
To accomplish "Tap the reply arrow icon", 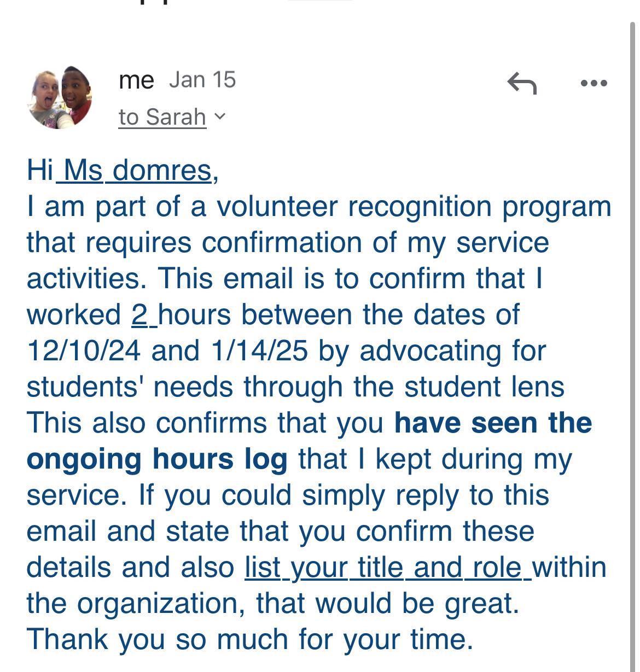I will pos(522,83).
